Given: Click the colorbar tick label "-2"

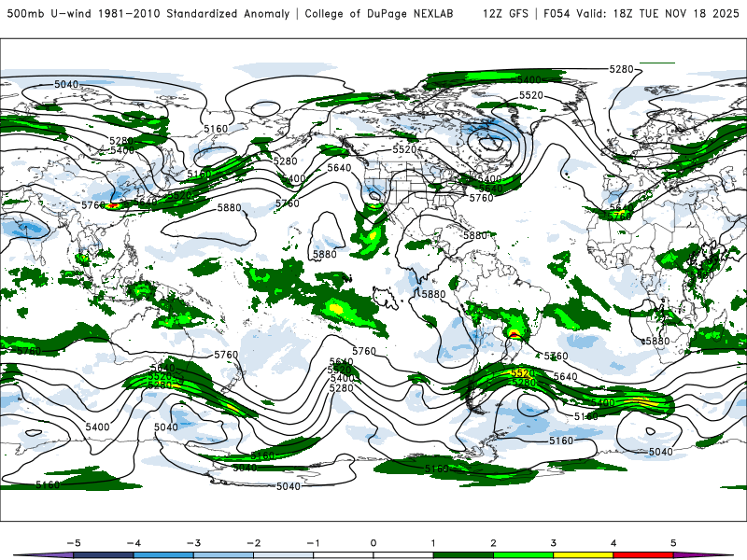Looking at the screenshot, I should click(x=253, y=543).
